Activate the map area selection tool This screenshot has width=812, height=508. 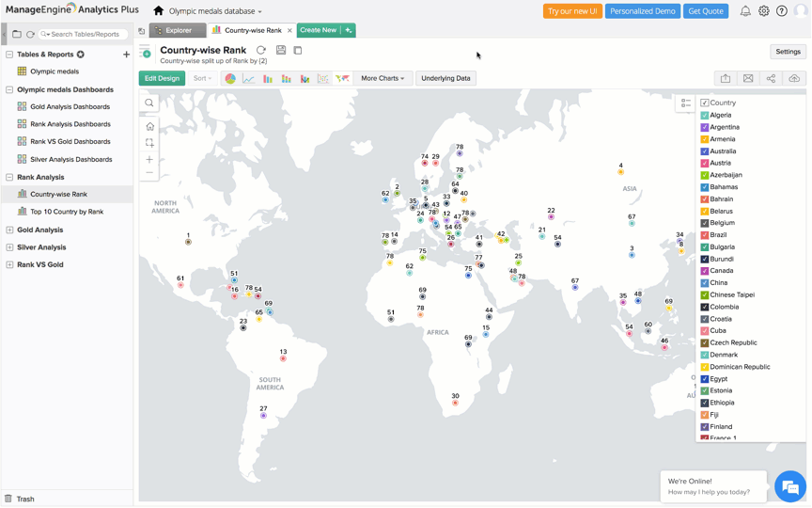(149, 143)
